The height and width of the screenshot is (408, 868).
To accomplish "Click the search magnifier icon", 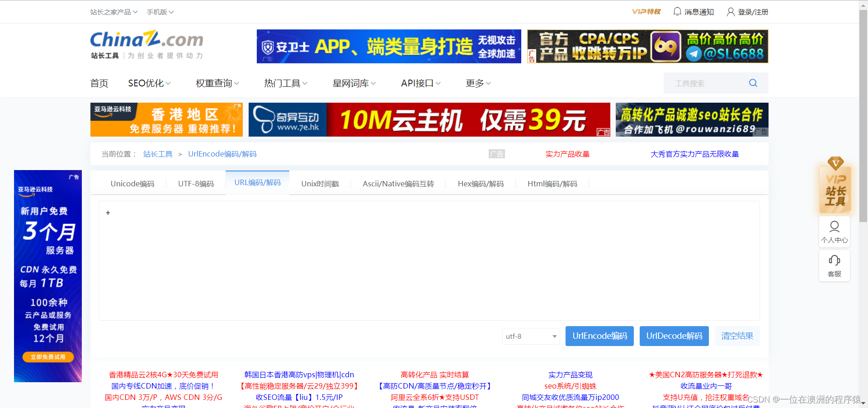I will [753, 83].
